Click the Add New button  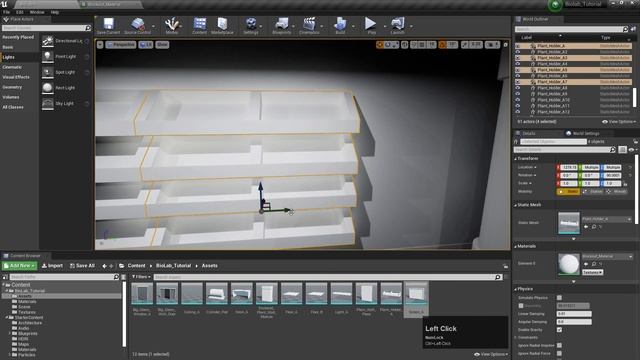[20, 266]
